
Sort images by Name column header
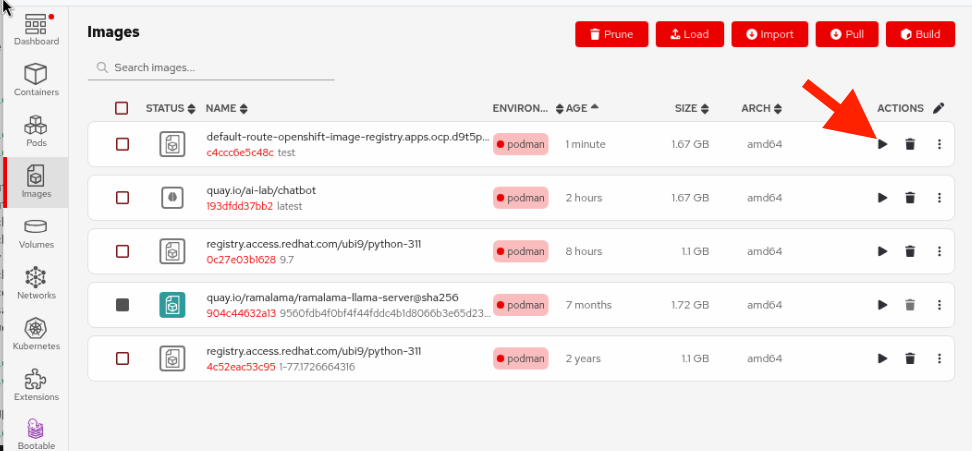tap(226, 108)
